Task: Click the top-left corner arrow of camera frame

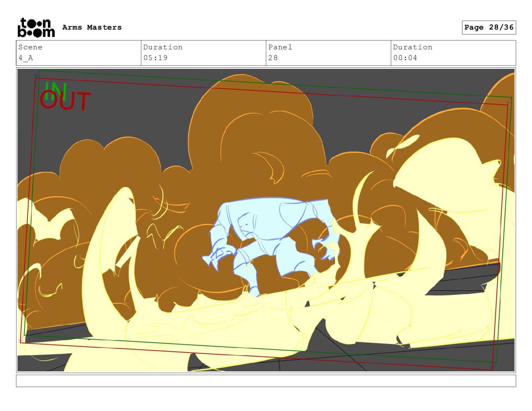Action: (x=36, y=75)
